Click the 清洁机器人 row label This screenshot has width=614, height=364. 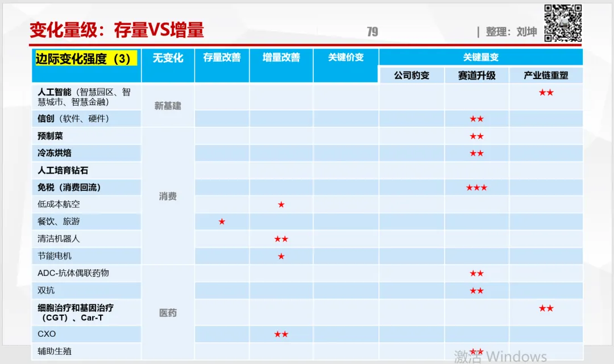tap(59, 239)
